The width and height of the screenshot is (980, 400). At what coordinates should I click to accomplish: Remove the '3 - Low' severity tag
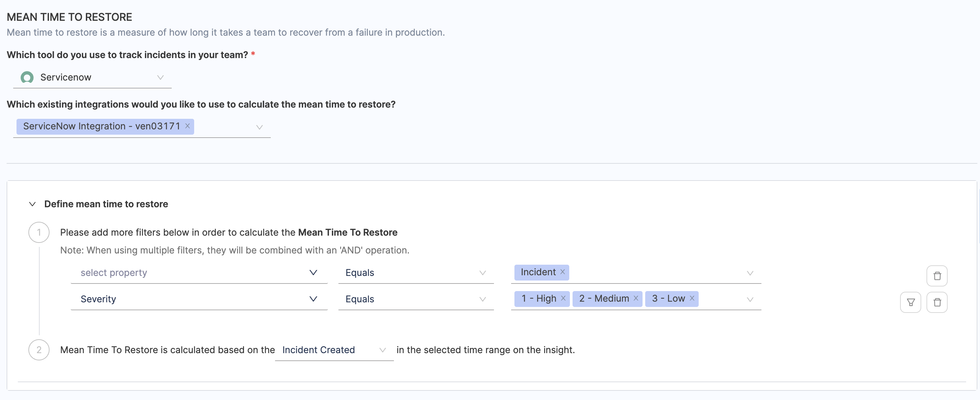(x=692, y=298)
